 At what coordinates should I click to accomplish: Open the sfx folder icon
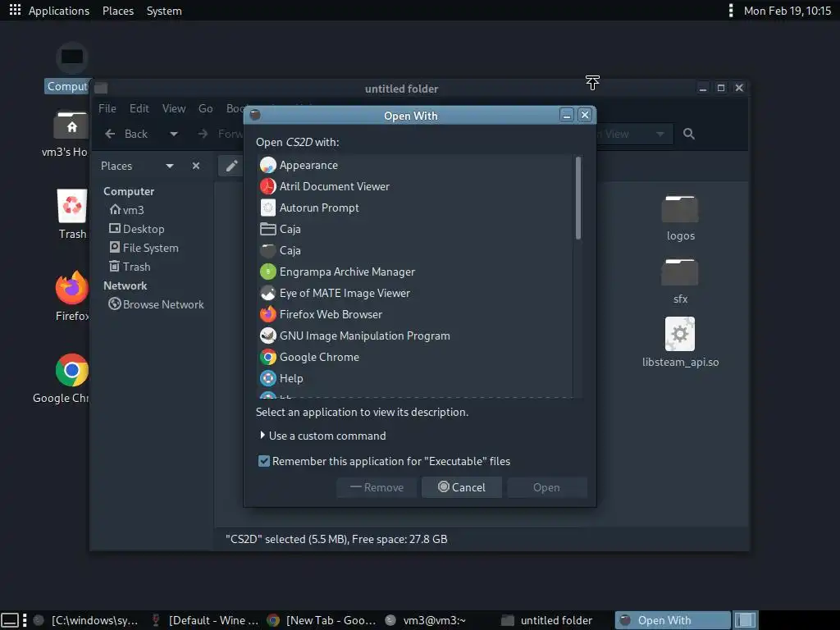pyautogui.click(x=680, y=272)
